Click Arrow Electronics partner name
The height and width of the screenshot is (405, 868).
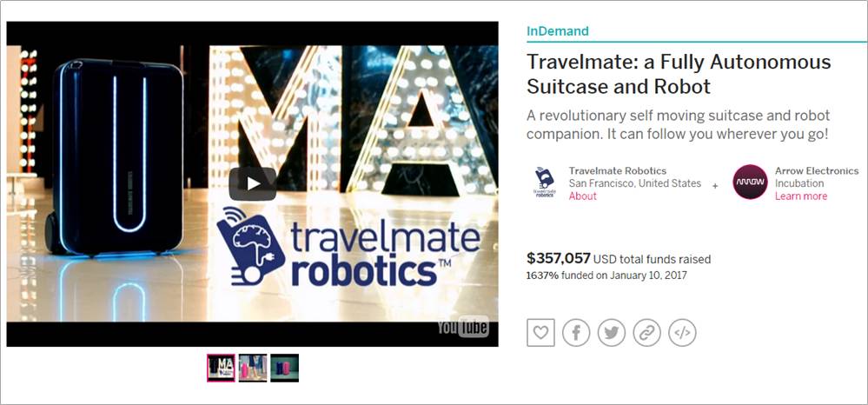coord(817,170)
